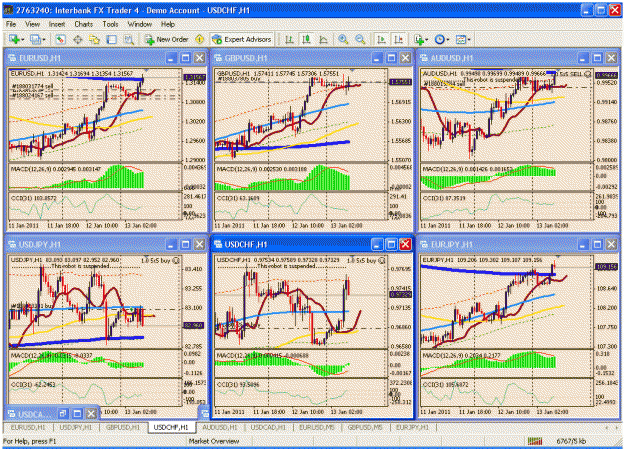Toggle the Market Watch panel

pos(60,39)
